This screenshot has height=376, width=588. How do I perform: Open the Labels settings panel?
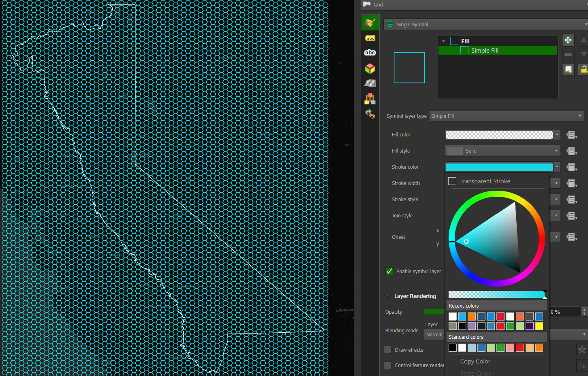point(370,38)
